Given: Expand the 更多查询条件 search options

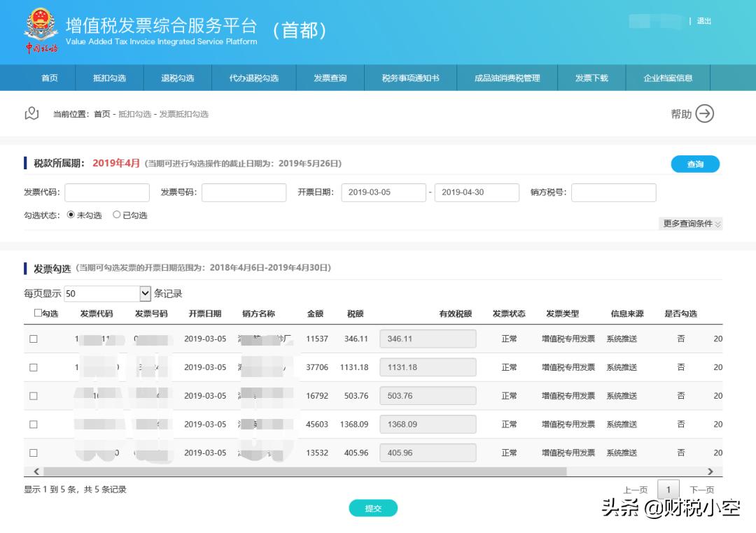Looking at the screenshot, I should pos(690,223).
